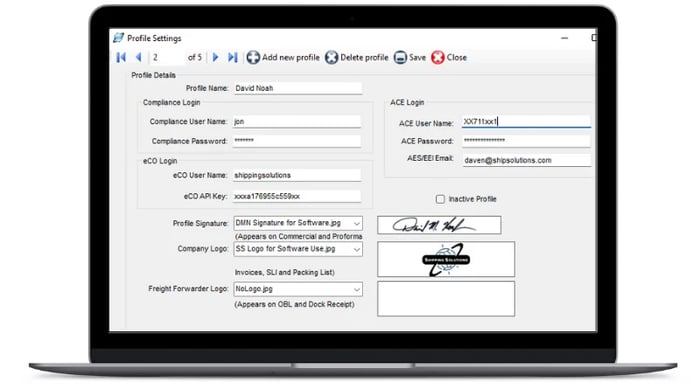The image size is (700, 390).
Task: Click the 'Profile Name:' label
Action: 207,88
